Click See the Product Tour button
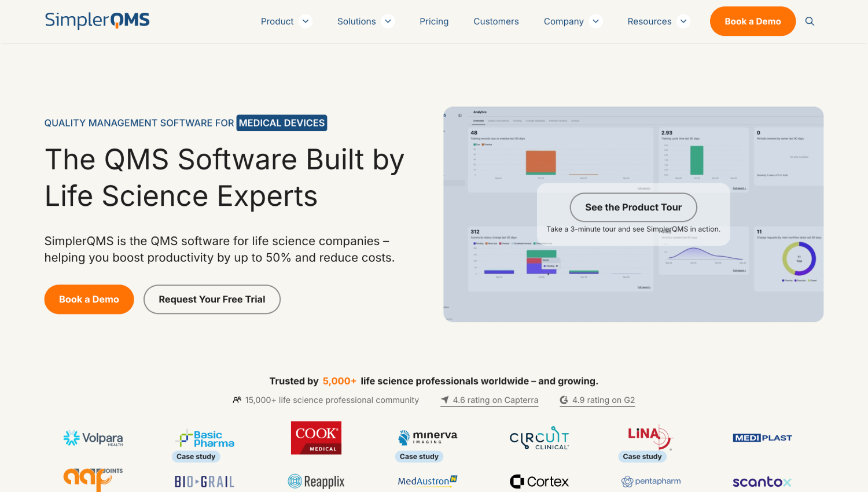 tap(634, 207)
